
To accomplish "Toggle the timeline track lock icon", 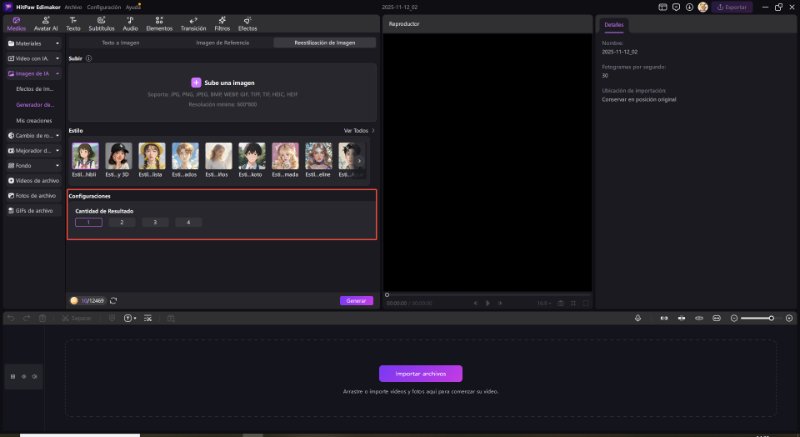I will (13, 377).
